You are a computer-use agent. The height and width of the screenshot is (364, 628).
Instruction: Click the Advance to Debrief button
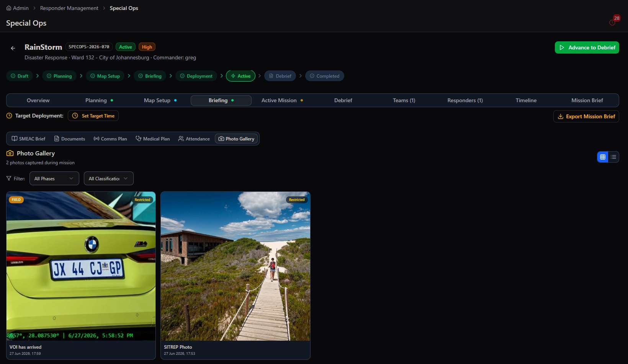[x=587, y=47]
